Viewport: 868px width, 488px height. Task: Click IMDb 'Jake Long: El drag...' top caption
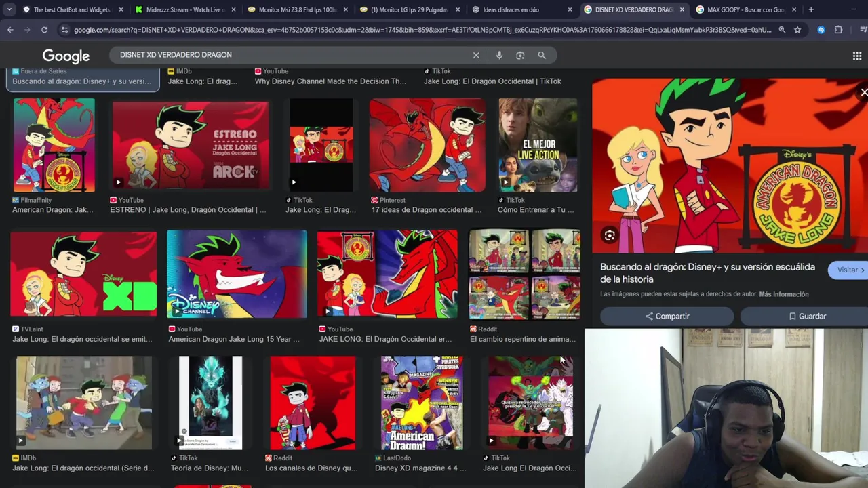[202, 81]
